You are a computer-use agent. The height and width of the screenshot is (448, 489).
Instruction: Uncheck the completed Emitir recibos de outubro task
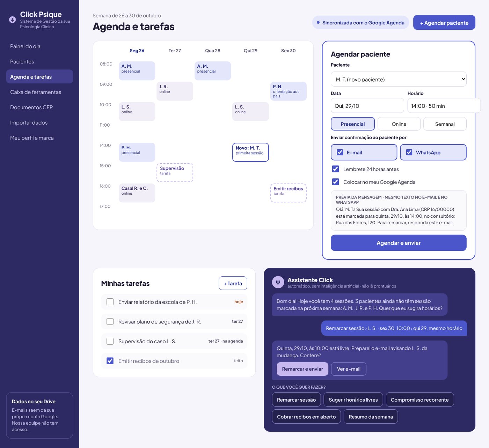tap(110, 361)
